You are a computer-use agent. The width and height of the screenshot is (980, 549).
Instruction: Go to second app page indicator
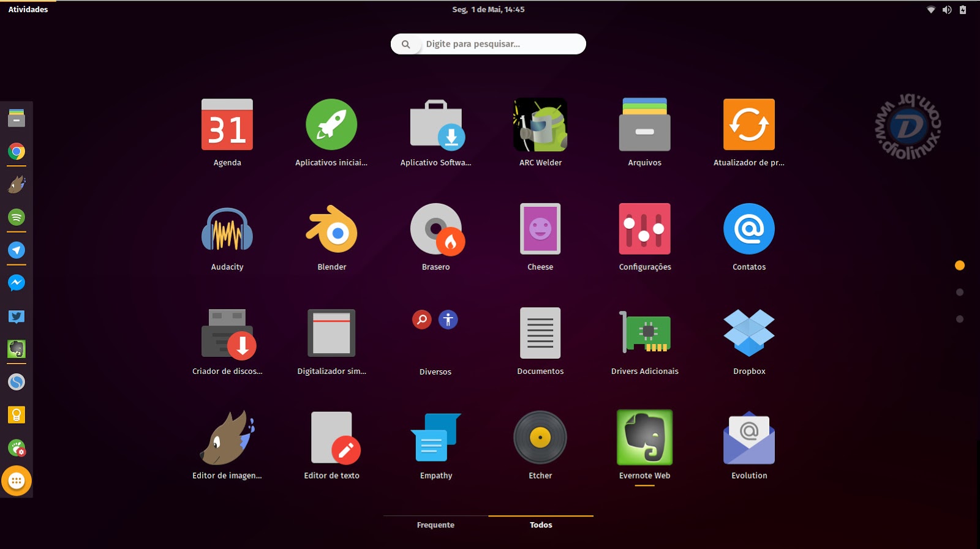[x=960, y=293]
